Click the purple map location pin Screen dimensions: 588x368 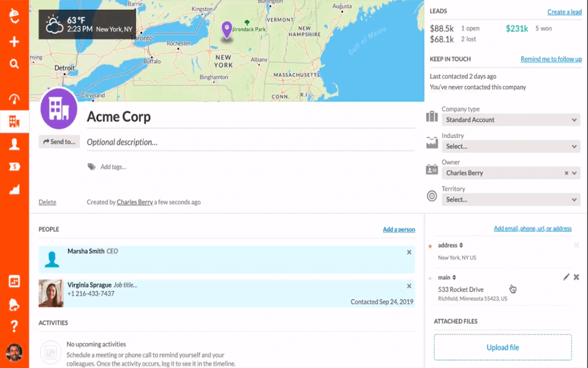click(227, 29)
